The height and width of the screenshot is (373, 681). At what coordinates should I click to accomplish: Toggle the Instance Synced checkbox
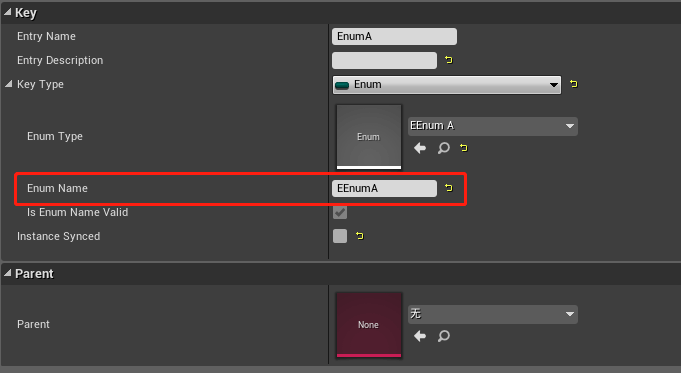point(340,236)
